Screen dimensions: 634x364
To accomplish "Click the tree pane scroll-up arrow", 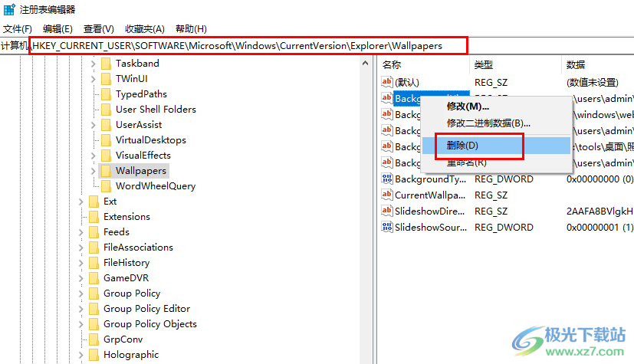I will pyautogui.click(x=365, y=63).
